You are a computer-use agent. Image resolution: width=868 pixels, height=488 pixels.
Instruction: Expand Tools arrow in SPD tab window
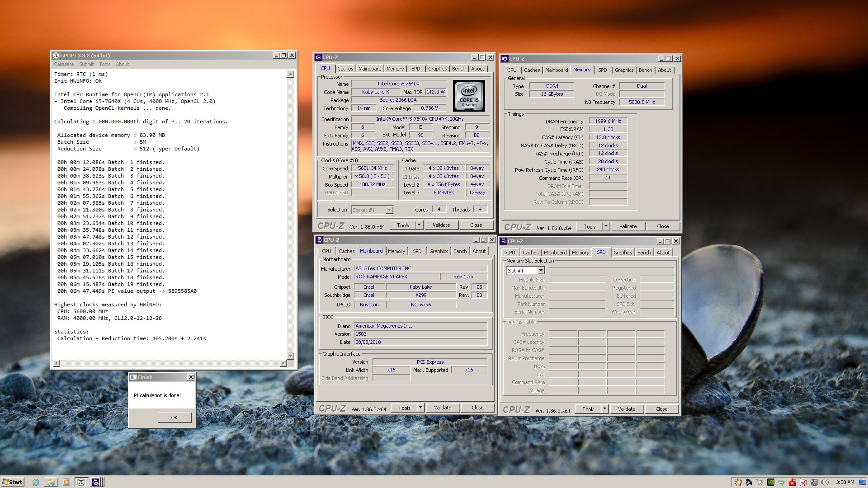[604, 409]
